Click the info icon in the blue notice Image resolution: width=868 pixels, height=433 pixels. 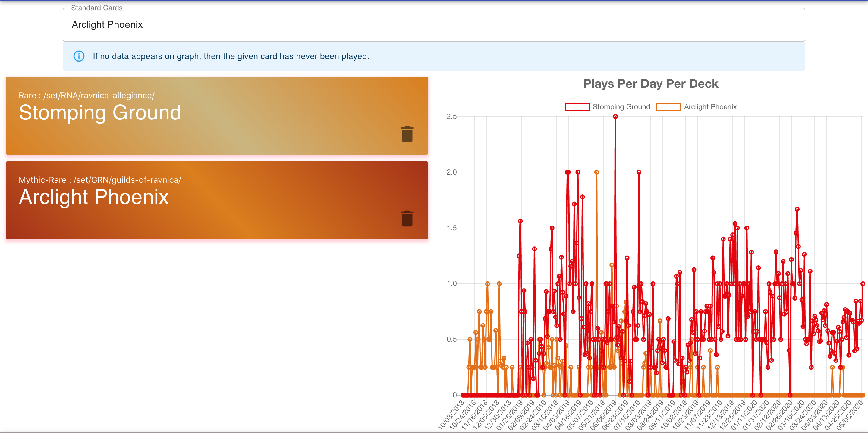79,56
